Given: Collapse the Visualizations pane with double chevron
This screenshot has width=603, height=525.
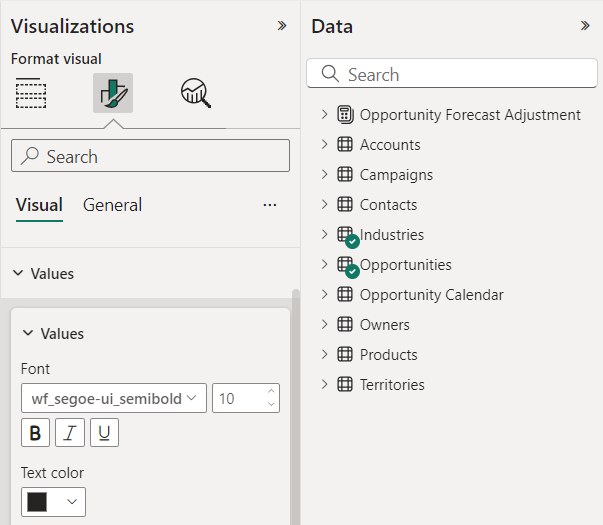Looking at the screenshot, I should pyautogui.click(x=282, y=26).
